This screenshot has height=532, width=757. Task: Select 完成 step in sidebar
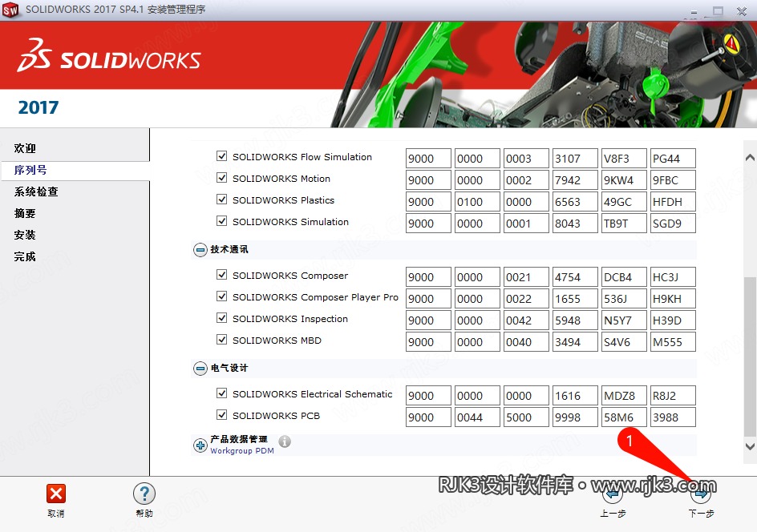pos(25,256)
